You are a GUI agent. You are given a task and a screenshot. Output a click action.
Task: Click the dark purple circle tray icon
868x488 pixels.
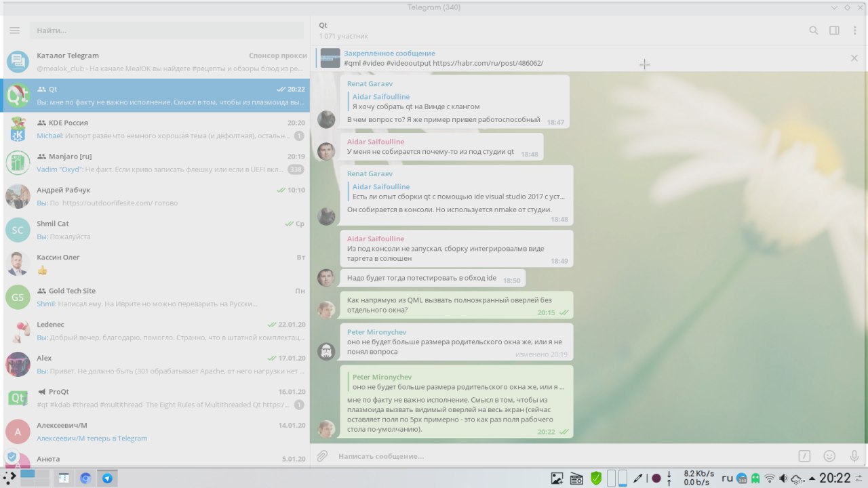(656, 478)
